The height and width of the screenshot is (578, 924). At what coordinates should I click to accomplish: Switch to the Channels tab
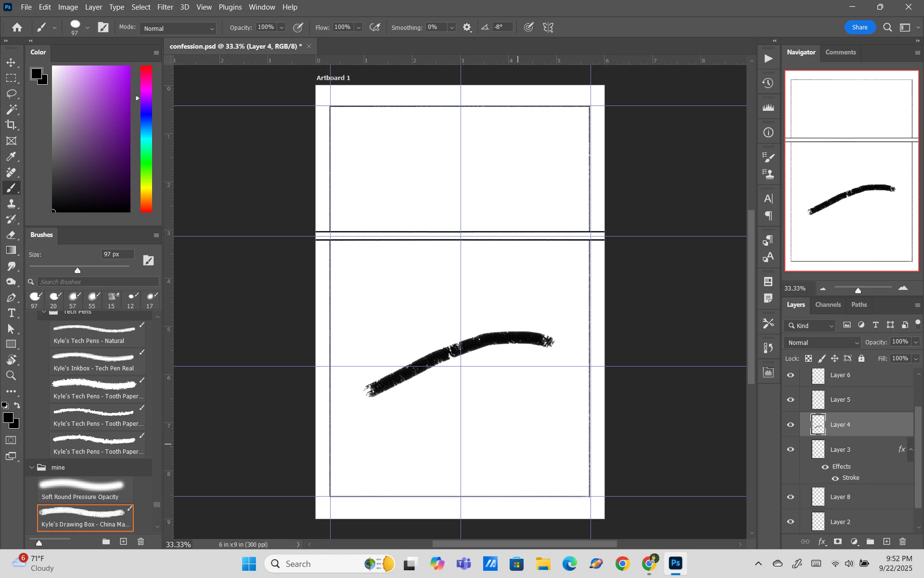828,305
